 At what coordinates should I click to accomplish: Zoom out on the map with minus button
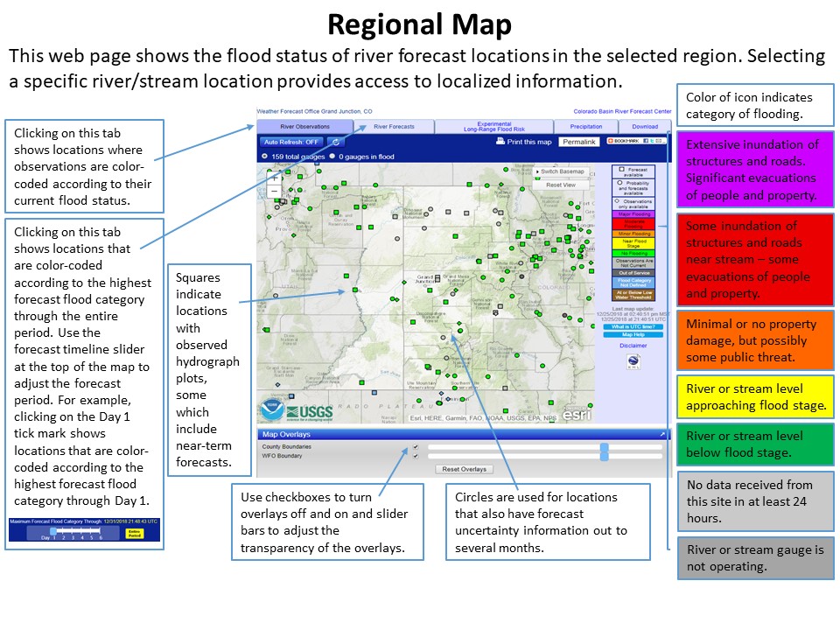pos(274,191)
